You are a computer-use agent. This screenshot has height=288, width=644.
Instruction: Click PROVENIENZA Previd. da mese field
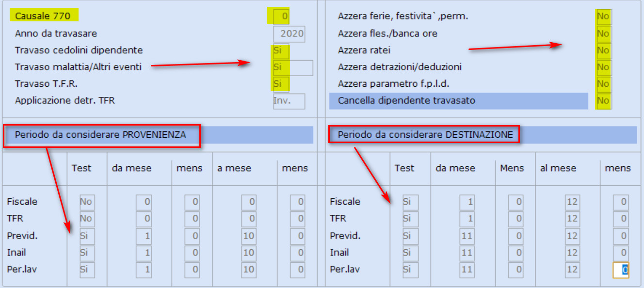[144, 236]
